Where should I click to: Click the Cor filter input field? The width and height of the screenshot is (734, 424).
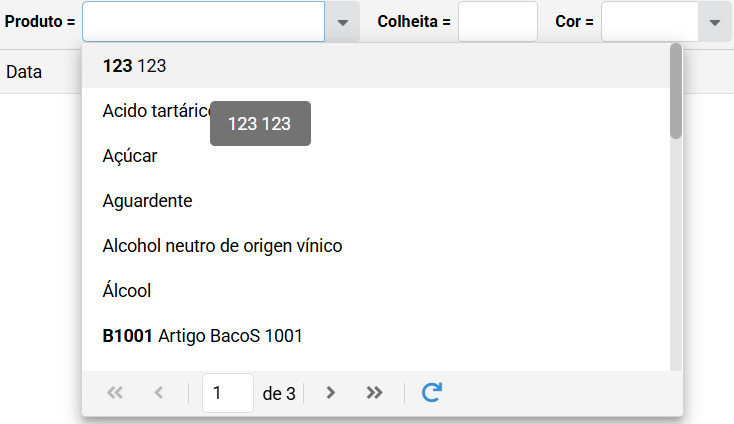(650, 22)
